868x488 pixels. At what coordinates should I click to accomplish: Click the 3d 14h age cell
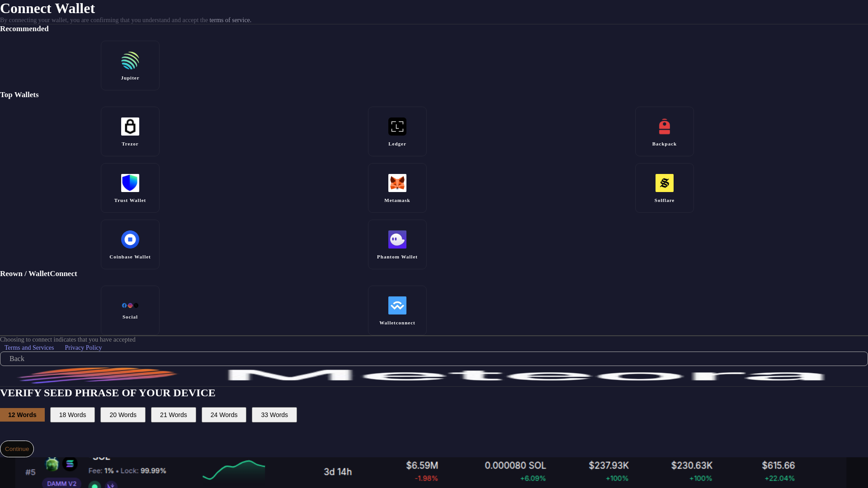click(338, 472)
